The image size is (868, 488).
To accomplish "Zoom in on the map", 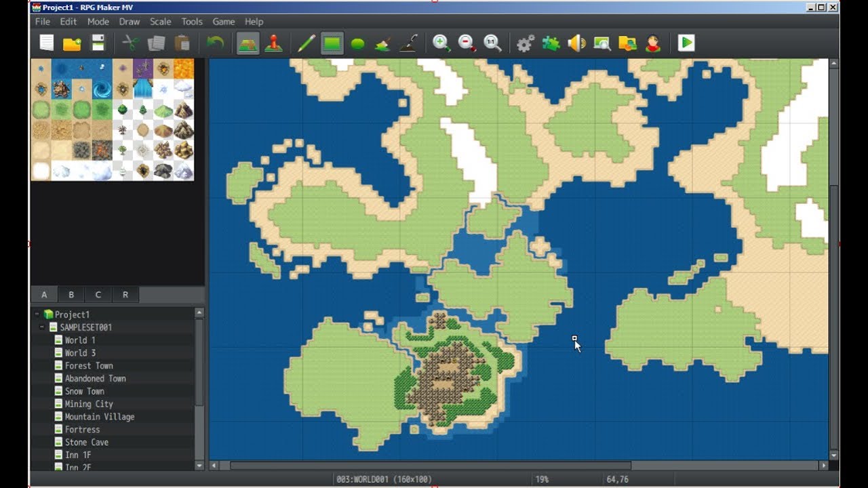I will click(441, 43).
